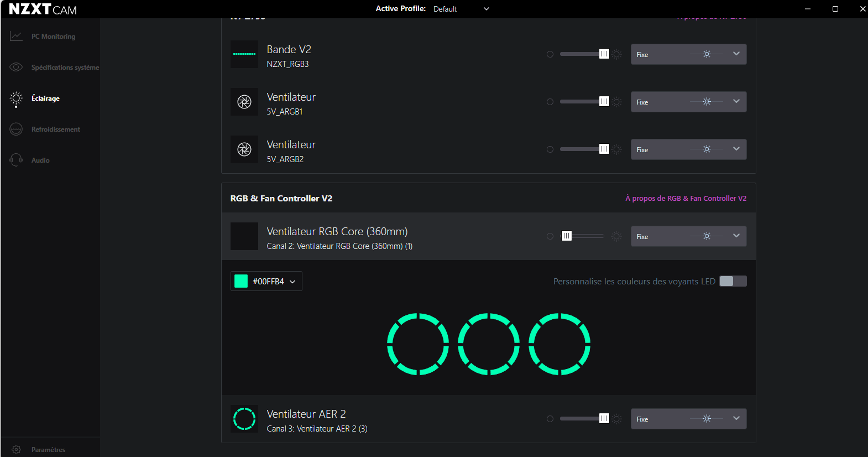Open the Fixe mode dropdown for Bande V2
The height and width of the screenshot is (457, 868).
point(689,54)
